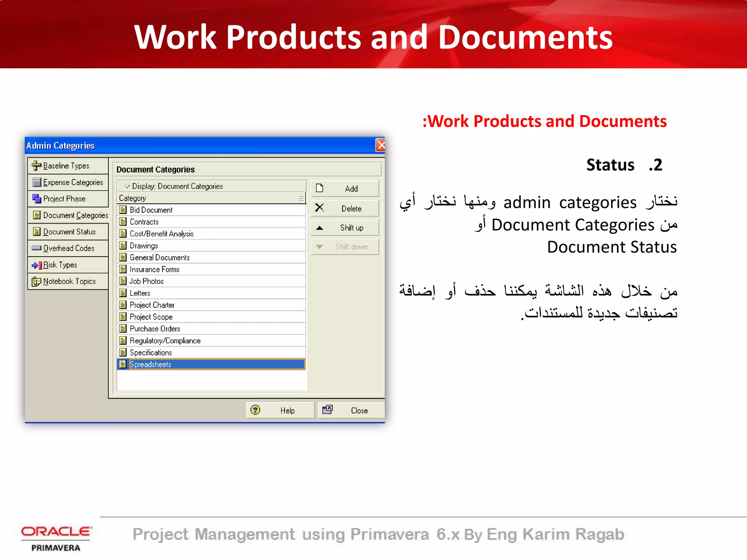Click the Contracts row document icon
747x560 pixels.
(123, 222)
